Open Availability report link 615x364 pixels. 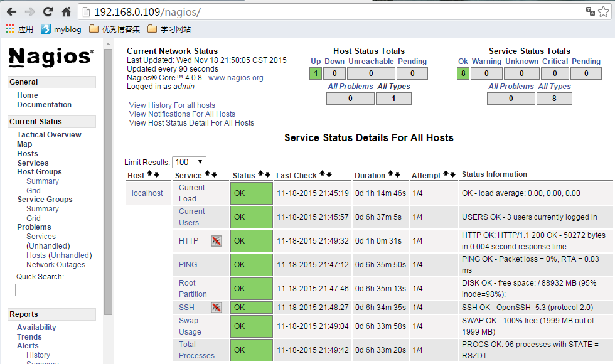36,328
